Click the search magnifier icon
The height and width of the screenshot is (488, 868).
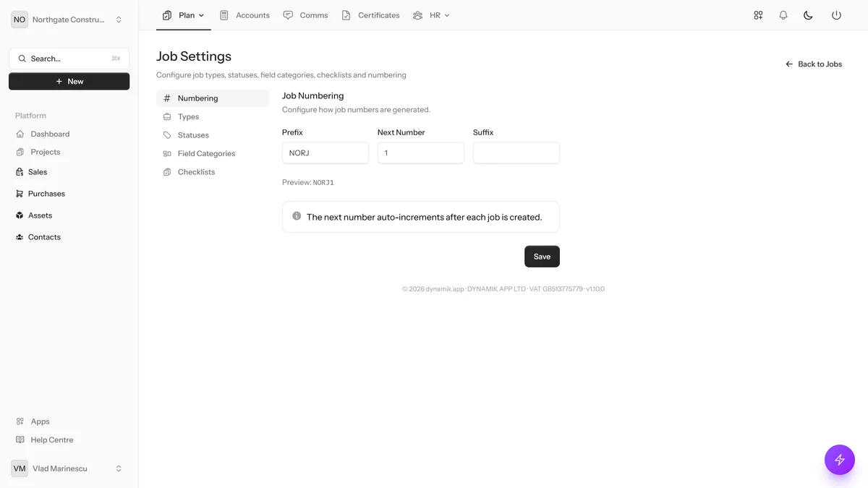point(22,59)
